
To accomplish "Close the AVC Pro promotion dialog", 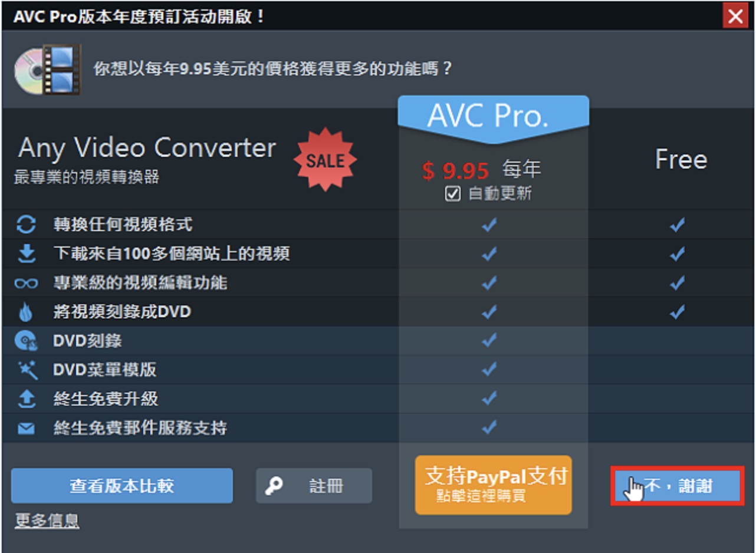I will (x=735, y=16).
